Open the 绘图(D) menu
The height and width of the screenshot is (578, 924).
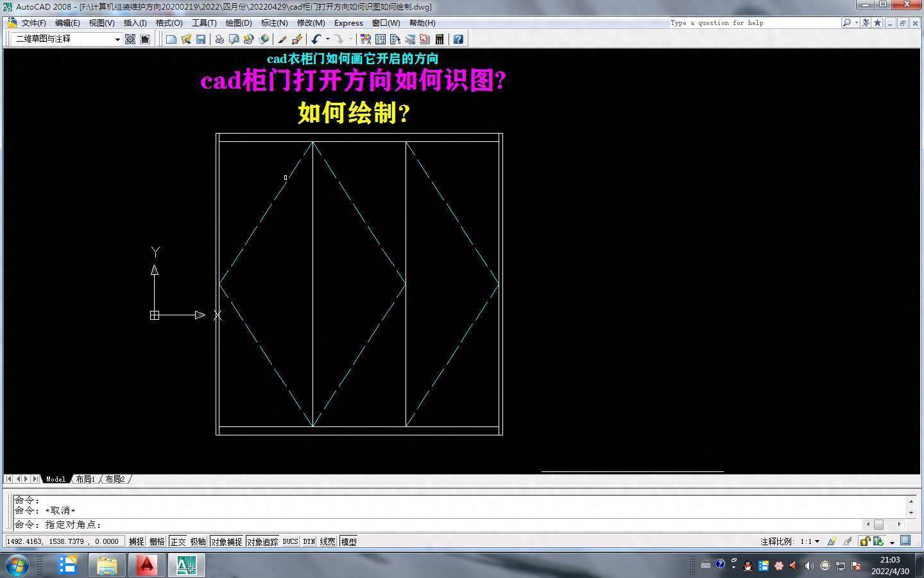coord(238,22)
